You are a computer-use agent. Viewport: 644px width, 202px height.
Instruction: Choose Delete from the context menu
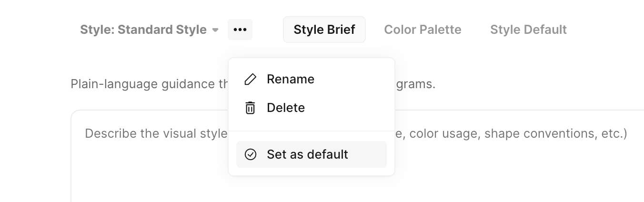[x=312, y=108]
